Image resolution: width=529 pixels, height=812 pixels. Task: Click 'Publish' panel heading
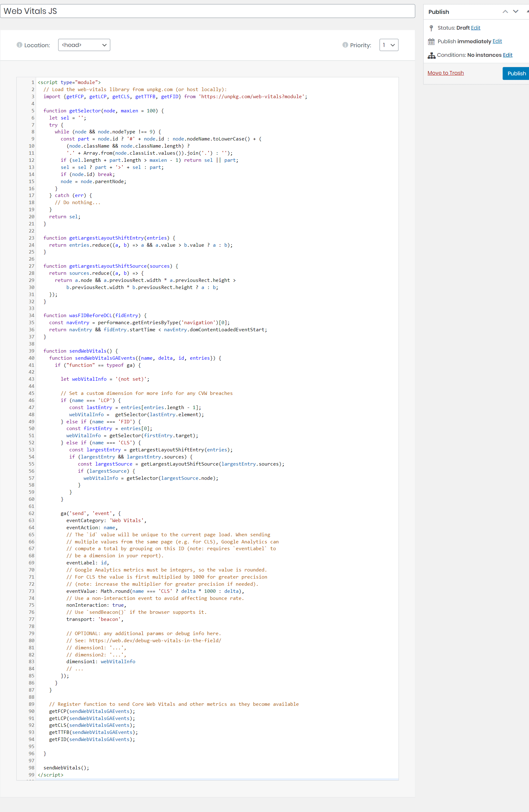(x=438, y=12)
